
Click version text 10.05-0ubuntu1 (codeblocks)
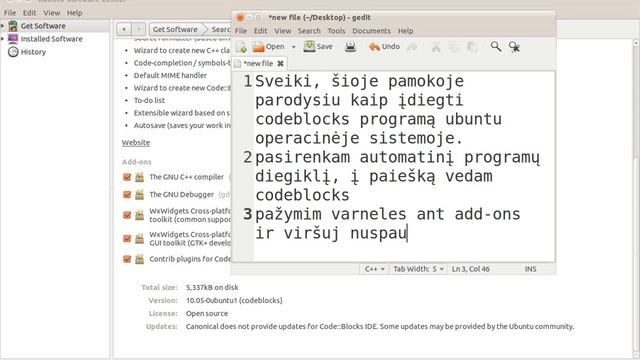pyautogui.click(x=234, y=300)
